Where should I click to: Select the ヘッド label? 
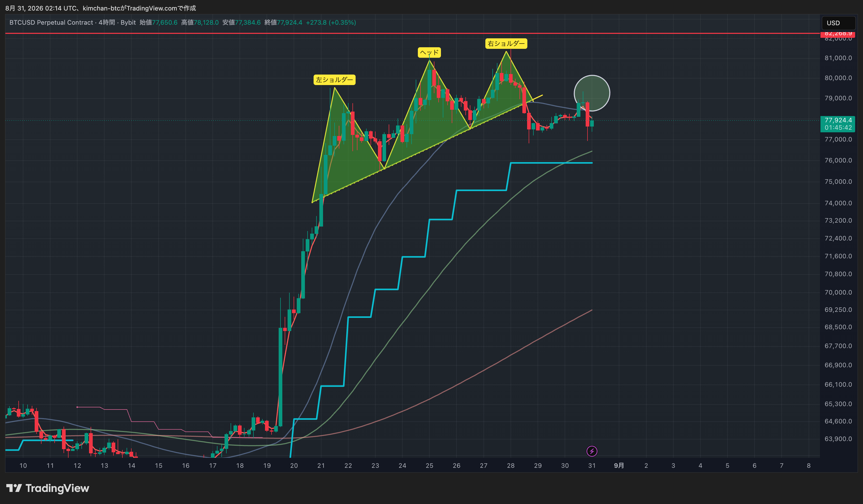click(x=429, y=52)
